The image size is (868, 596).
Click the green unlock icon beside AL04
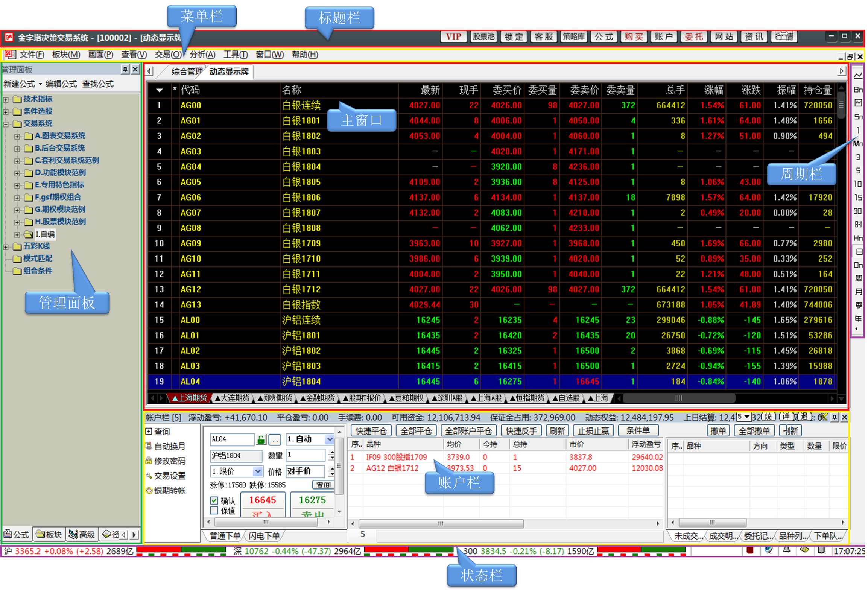[x=261, y=439]
